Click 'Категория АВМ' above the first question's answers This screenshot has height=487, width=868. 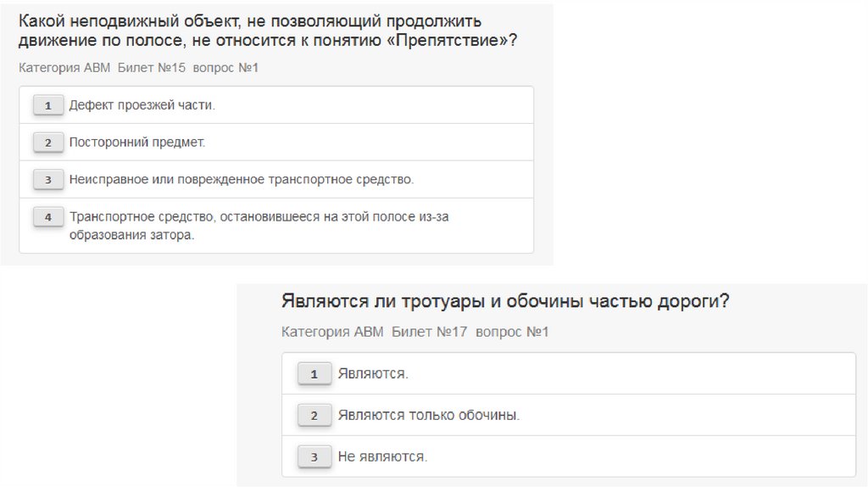pyautogui.click(x=64, y=68)
